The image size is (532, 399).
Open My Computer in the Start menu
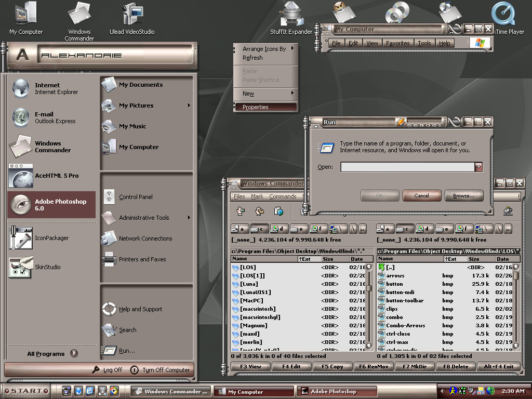146,147
